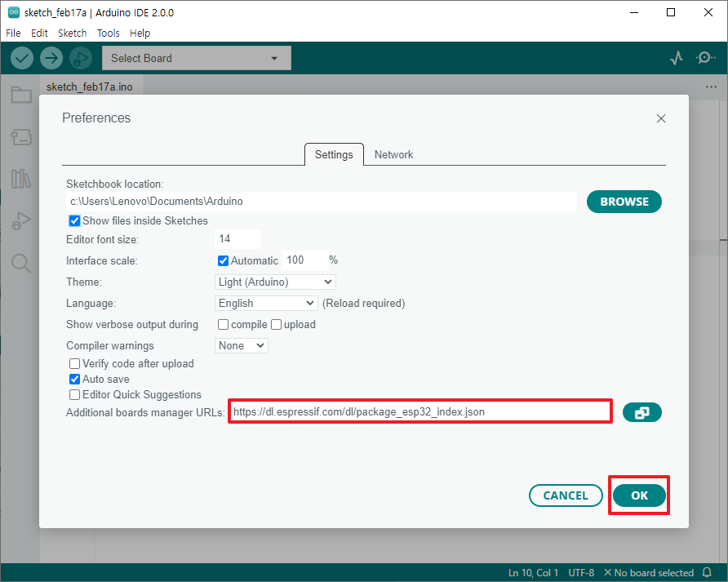Click the Sketchbook location path field

point(322,201)
